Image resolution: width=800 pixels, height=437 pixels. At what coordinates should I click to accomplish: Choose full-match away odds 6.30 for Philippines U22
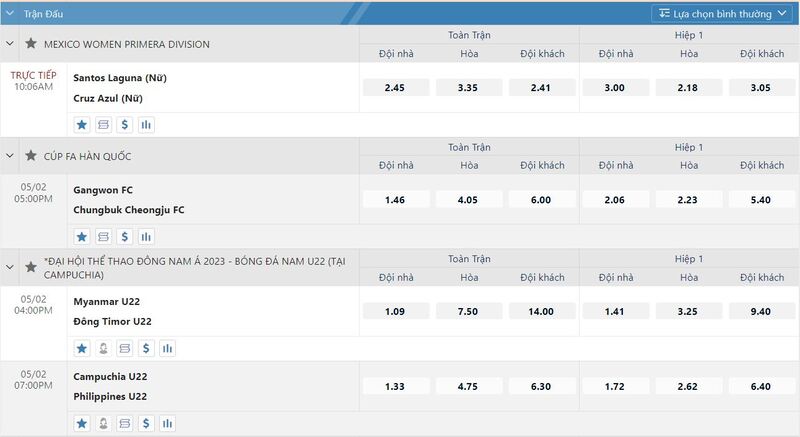pos(541,387)
